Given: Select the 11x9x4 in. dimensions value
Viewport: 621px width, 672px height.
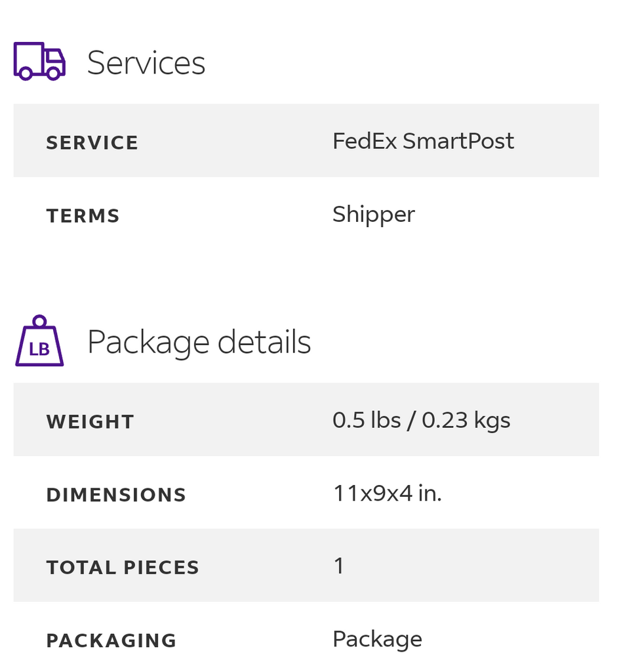Looking at the screenshot, I should tap(387, 493).
